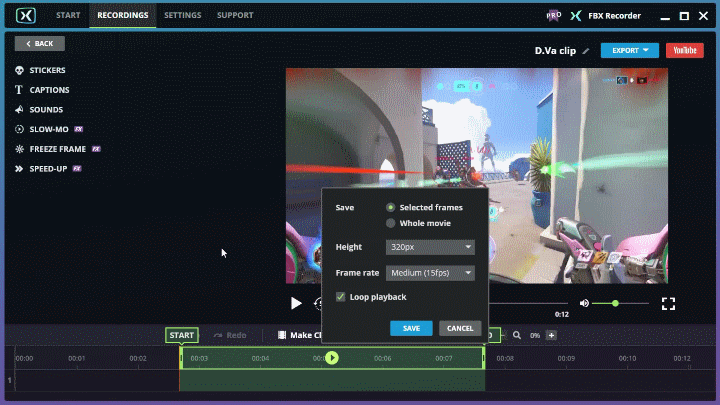Click the 00:09 mark on timeline
Screen dimensions: 720x405
pyautogui.click(x=566, y=358)
